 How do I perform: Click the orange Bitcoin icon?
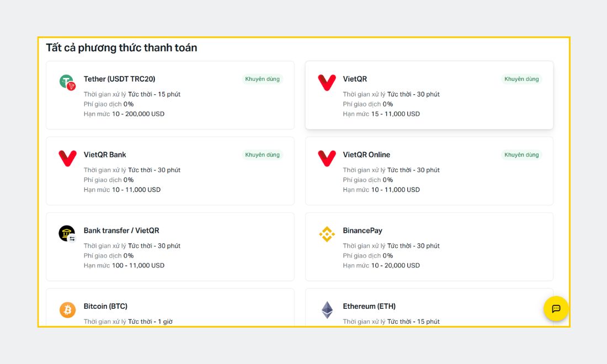67,310
